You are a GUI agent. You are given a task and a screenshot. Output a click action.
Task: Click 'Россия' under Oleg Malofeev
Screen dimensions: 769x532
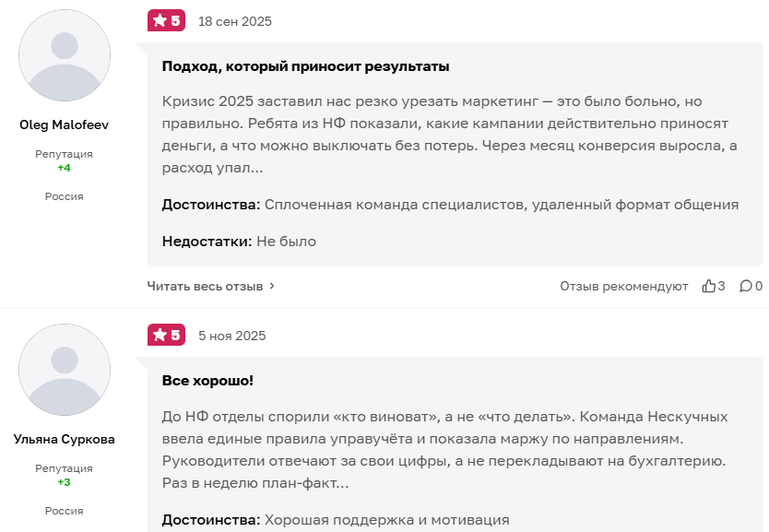point(64,196)
